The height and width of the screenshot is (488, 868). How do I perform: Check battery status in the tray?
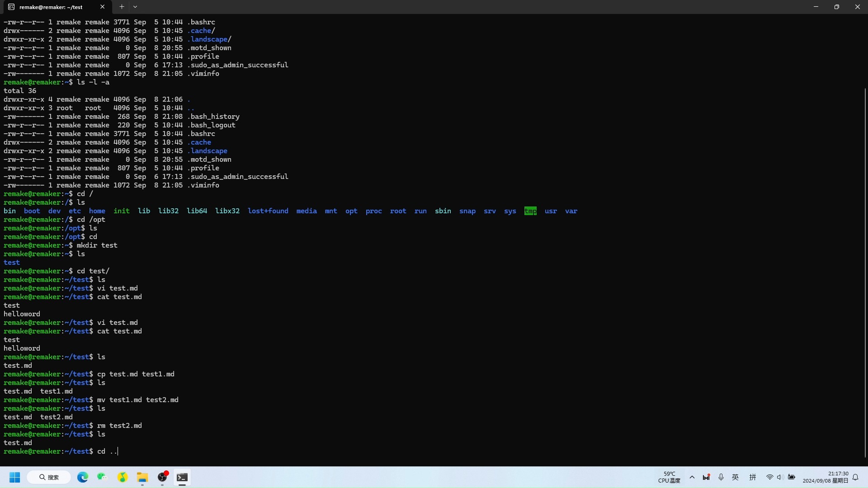(x=791, y=477)
